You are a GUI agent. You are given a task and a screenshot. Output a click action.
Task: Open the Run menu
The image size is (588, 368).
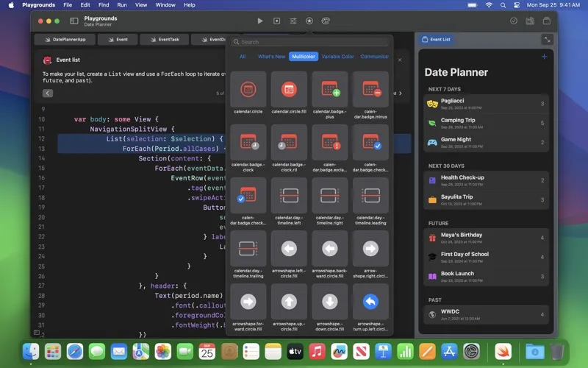pos(122,5)
